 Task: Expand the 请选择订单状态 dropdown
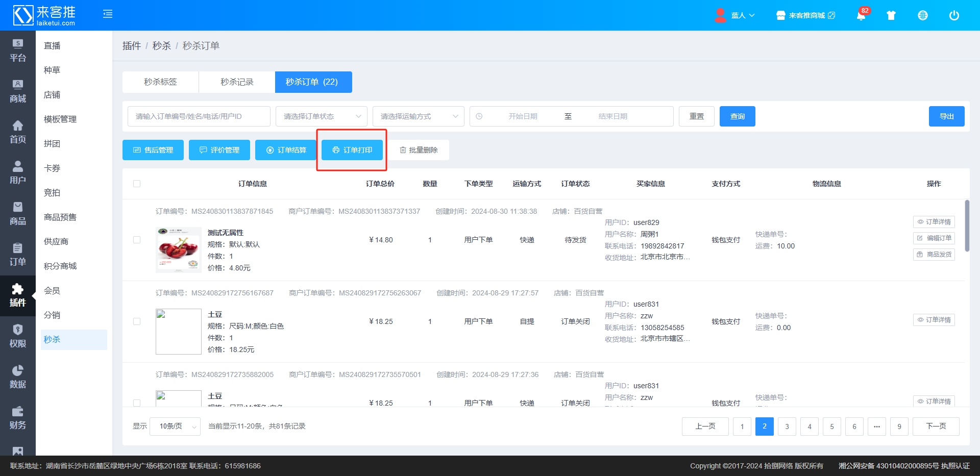[x=322, y=116]
